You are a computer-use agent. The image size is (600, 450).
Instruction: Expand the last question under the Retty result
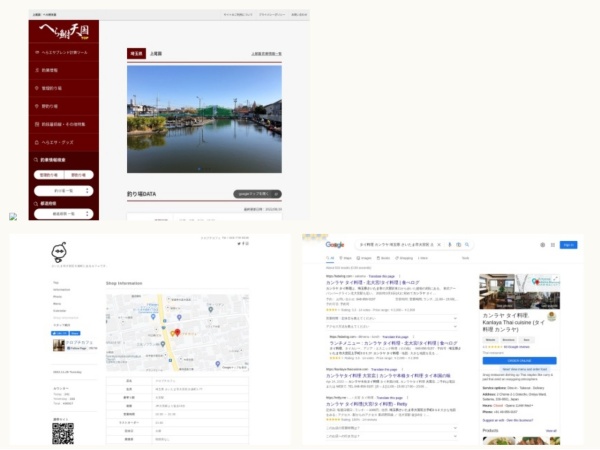click(391, 436)
